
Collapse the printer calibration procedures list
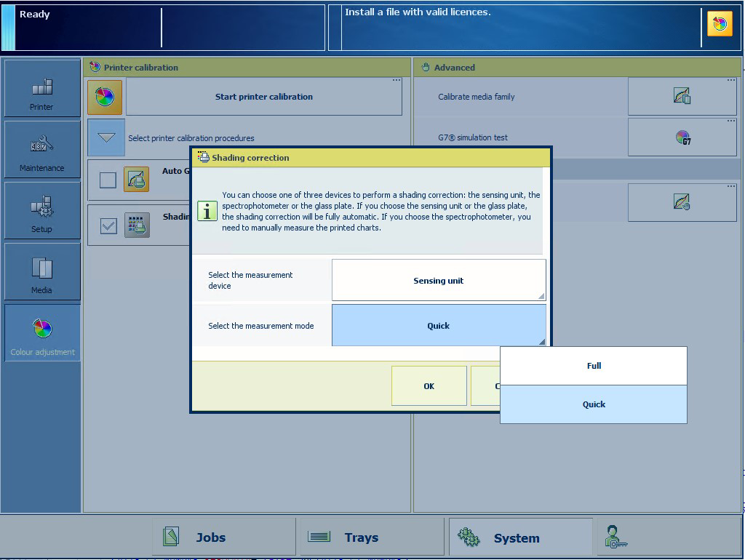(x=106, y=137)
